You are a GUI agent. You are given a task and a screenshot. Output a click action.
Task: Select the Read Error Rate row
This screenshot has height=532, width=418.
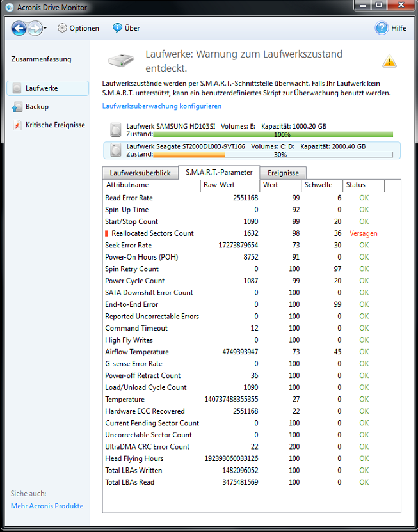(252, 198)
